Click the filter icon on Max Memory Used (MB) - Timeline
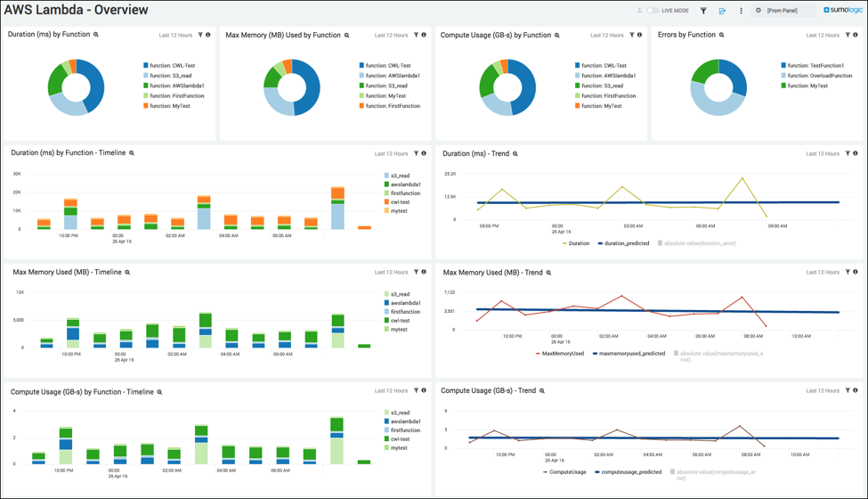Viewport: 868px width, 499px height. pos(417,272)
